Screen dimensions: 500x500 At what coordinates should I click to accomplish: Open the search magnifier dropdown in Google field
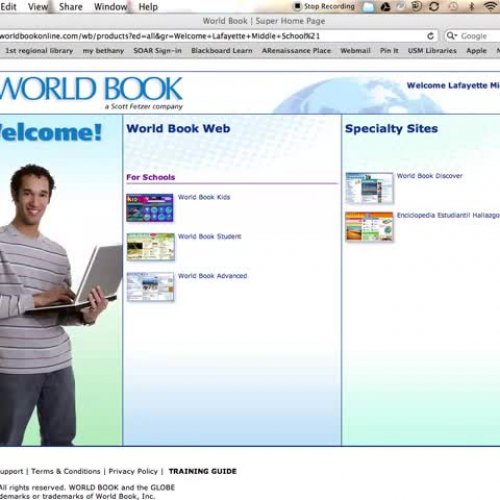tap(452, 36)
